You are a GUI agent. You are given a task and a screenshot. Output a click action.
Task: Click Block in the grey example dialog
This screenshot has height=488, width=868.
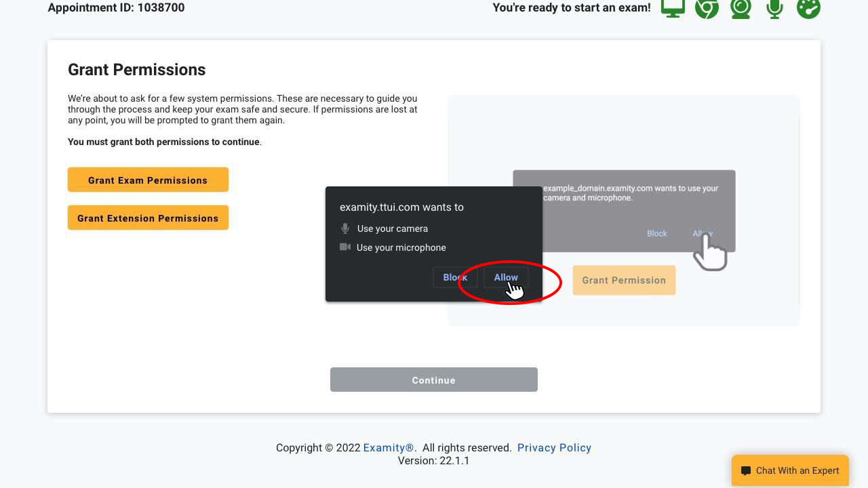coord(656,233)
